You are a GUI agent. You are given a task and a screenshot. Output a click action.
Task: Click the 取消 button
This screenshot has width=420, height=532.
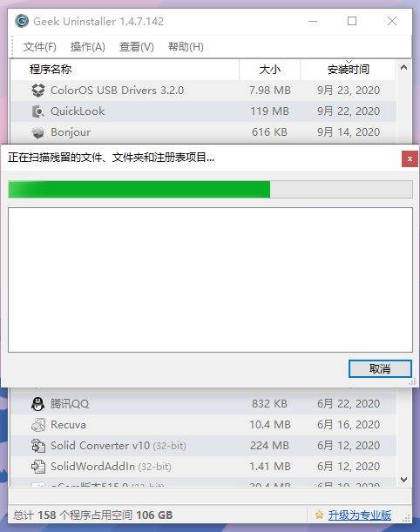click(x=380, y=369)
